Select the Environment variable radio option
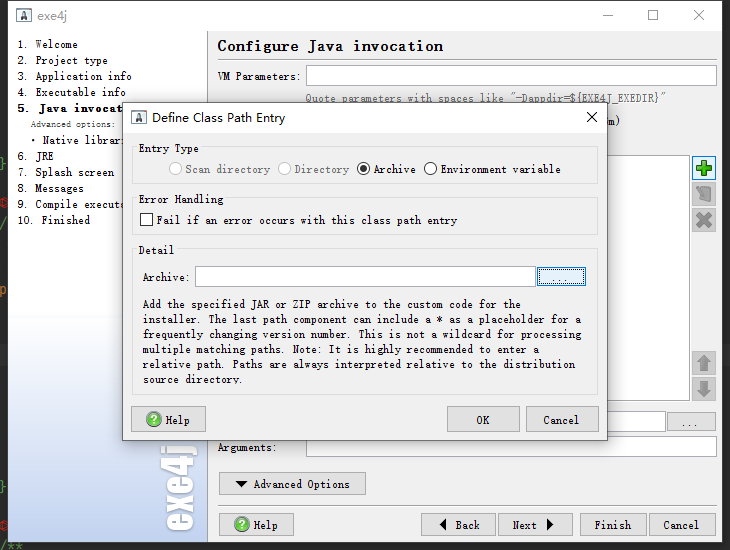The height and width of the screenshot is (550, 730). click(x=431, y=169)
